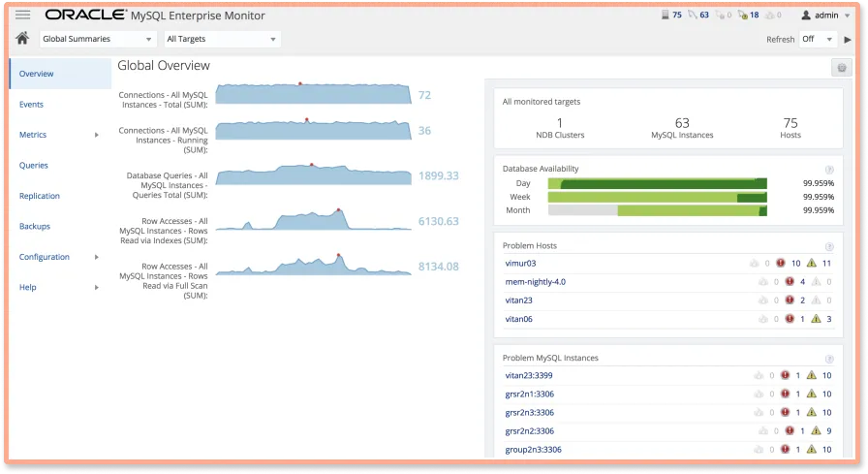Click critical alert icon for grsr2n3:3306
This screenshot has width=868, height=474.
[x=785, y=413]
